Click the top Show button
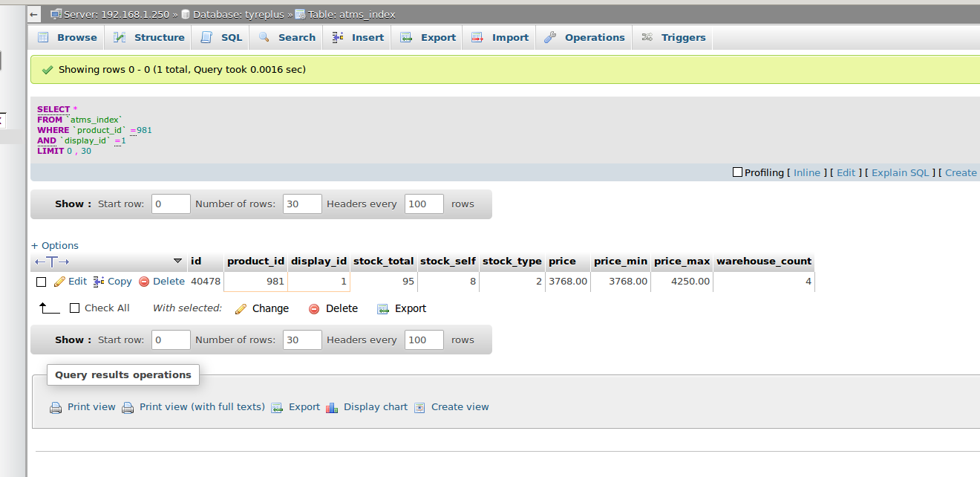The image size is (980, 477). pyautogui.click(x=73, y=204)
